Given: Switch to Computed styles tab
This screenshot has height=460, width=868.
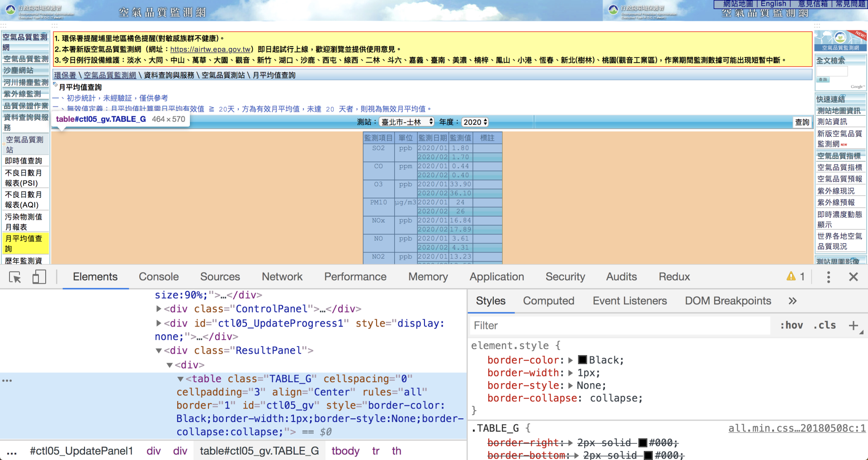Looking at the screenshot, I should pyautogui.click(x=548, y=301).
